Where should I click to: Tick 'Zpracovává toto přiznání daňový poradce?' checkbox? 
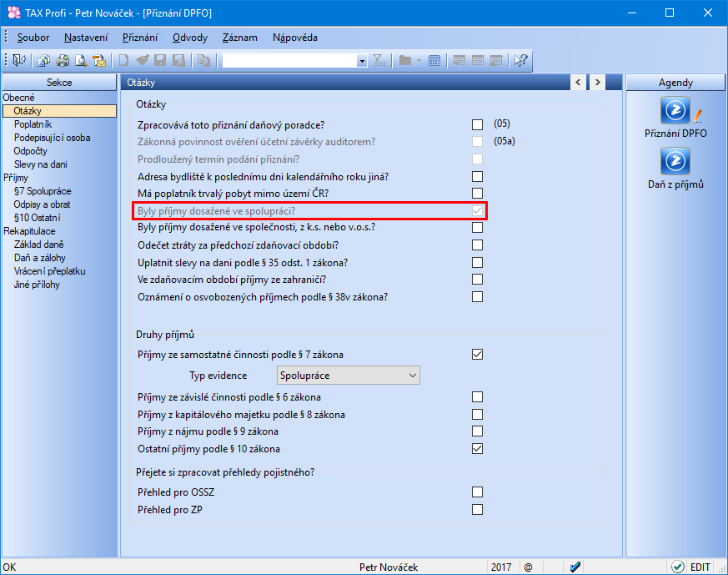(477, 124)
